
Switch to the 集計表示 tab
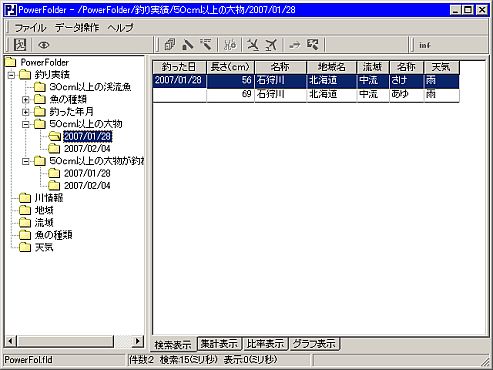219,344
